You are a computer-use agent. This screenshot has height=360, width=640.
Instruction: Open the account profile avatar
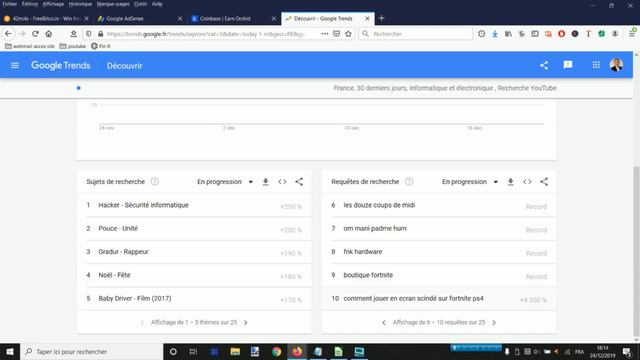coord(616,65)
